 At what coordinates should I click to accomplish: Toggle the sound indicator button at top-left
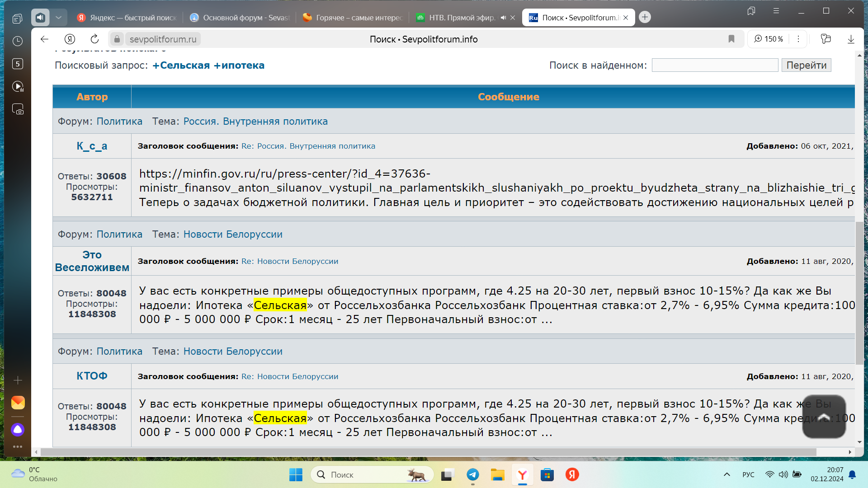40,18
